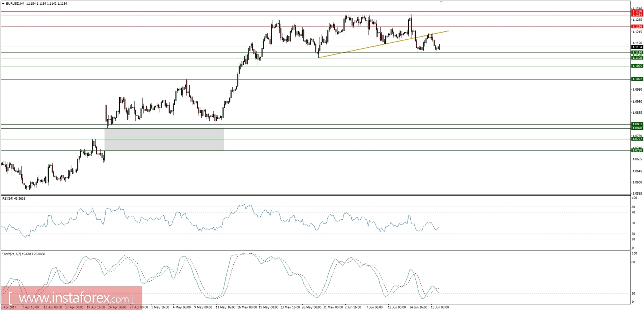The width and height of the screenshot is (644, 311).
Task: Click the 1.0600 price scale value
Action: click(x=637, y=182)
